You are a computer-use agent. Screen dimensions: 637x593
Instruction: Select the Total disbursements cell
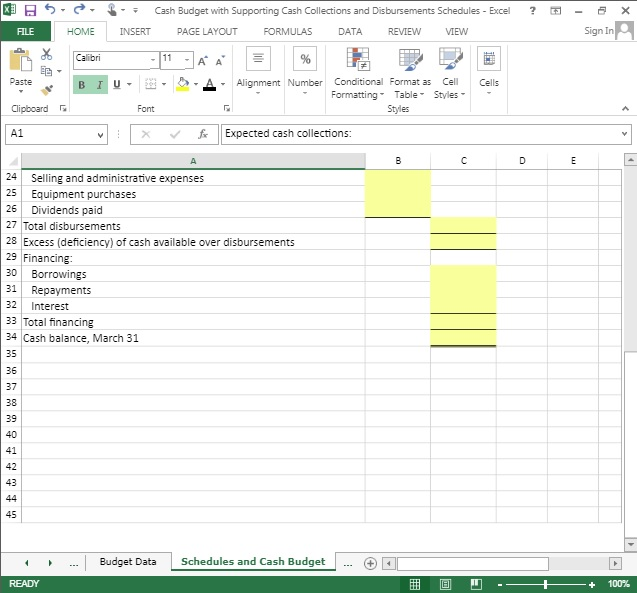(x=193, y=226)
